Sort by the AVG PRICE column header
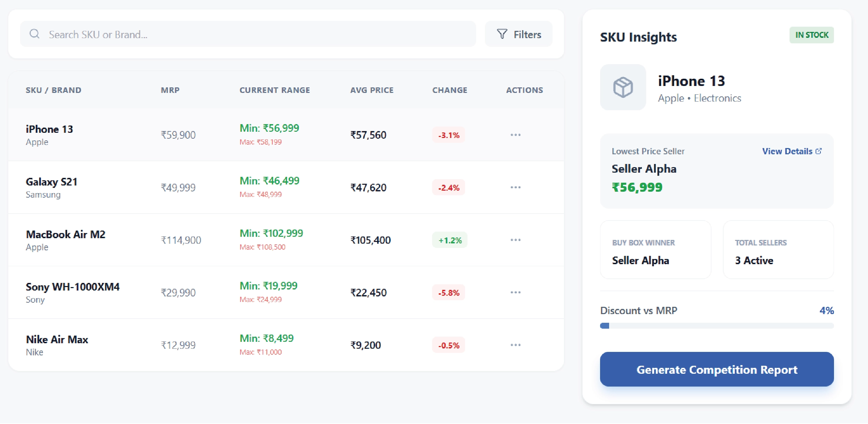Viewport: 868px width, 424px height. (x=372, y=90)
